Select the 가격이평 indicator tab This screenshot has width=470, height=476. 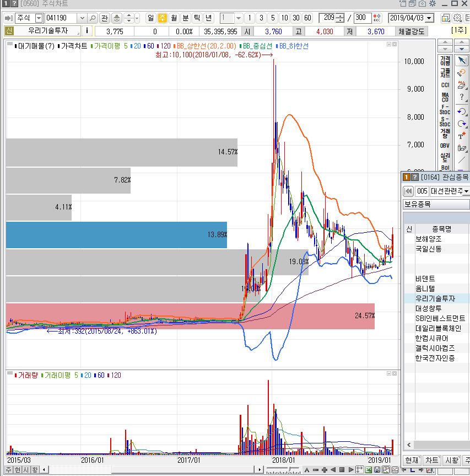tap(445, 61)
